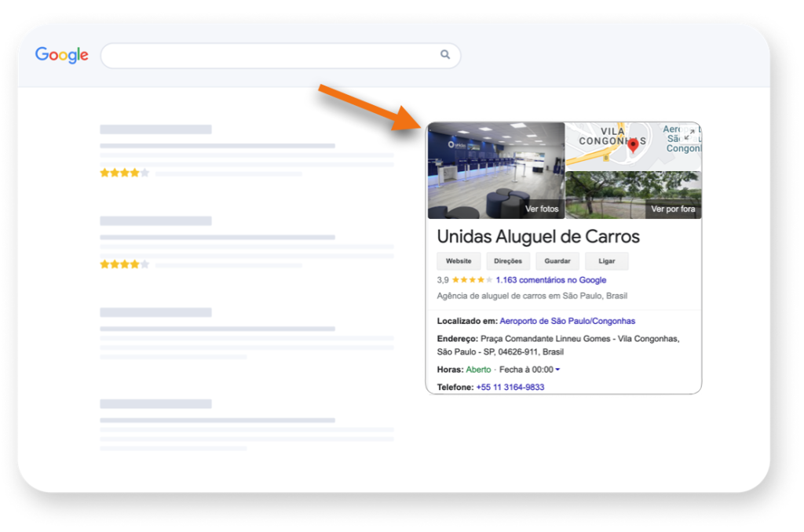
Task: Click the Direções button
Action: [508, 261]
